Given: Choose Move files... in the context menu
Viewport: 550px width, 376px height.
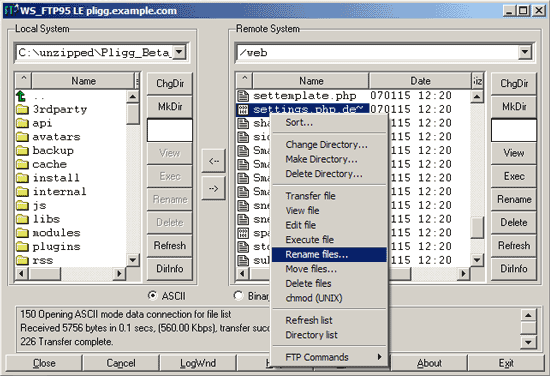Looking at the screenshot, I should tap(329, 269).
